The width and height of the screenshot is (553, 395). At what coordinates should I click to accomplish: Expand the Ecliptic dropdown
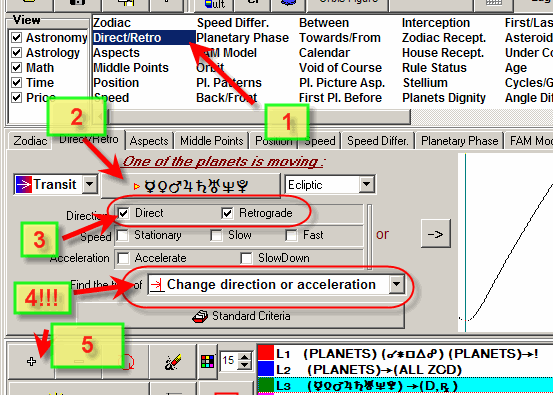click(366, 184)
